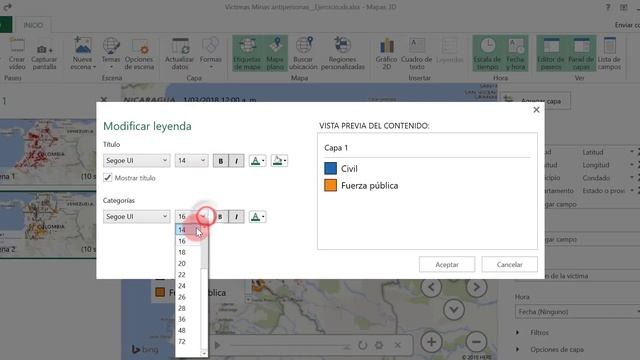Open timeline settings gear

tap(379, 346)
